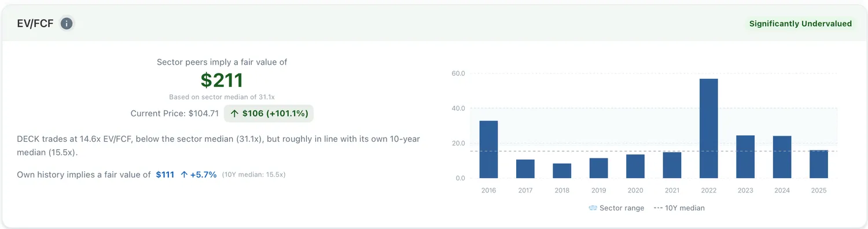Click the 2018 bar in the chart
This screenshot has width=868, height=229.
562,171
